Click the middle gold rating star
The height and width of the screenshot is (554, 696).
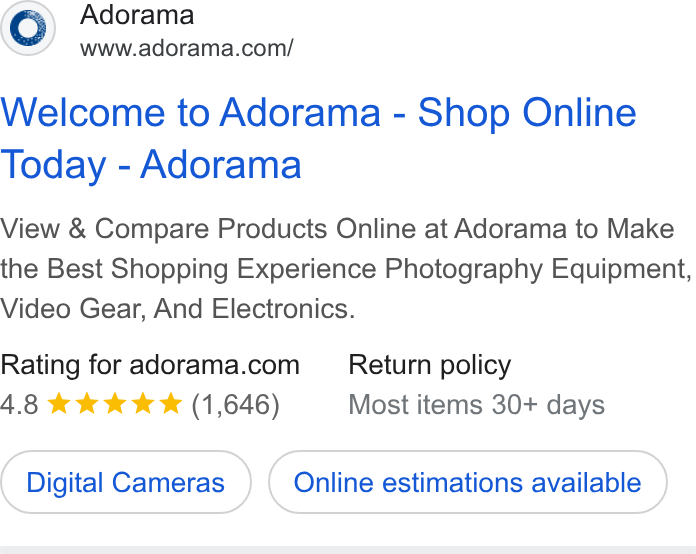pos(115,404)
